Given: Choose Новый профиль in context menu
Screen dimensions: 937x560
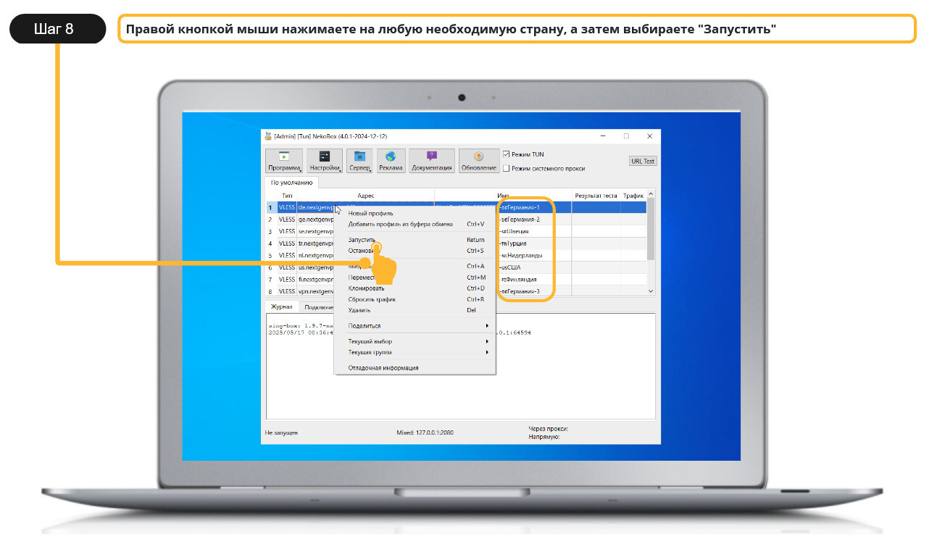Looking at the screenshot, I should (x=415, y=213).
